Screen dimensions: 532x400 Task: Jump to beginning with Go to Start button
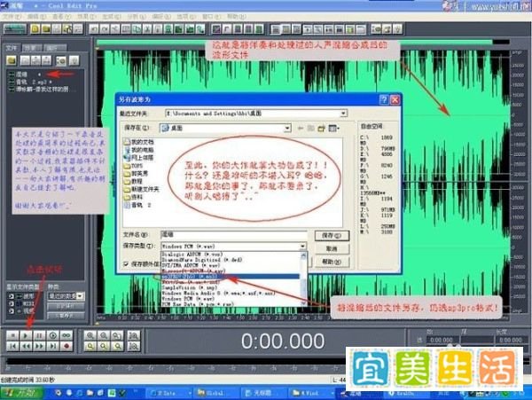[12, 346]
